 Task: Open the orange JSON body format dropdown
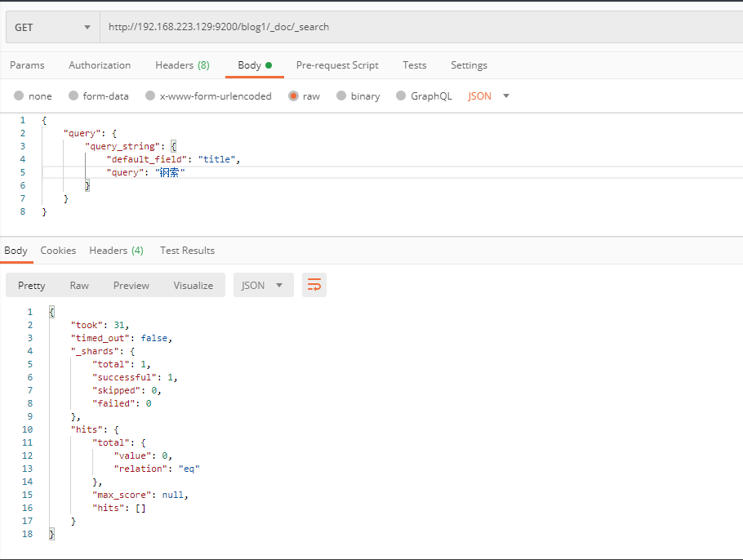point(488,96)
